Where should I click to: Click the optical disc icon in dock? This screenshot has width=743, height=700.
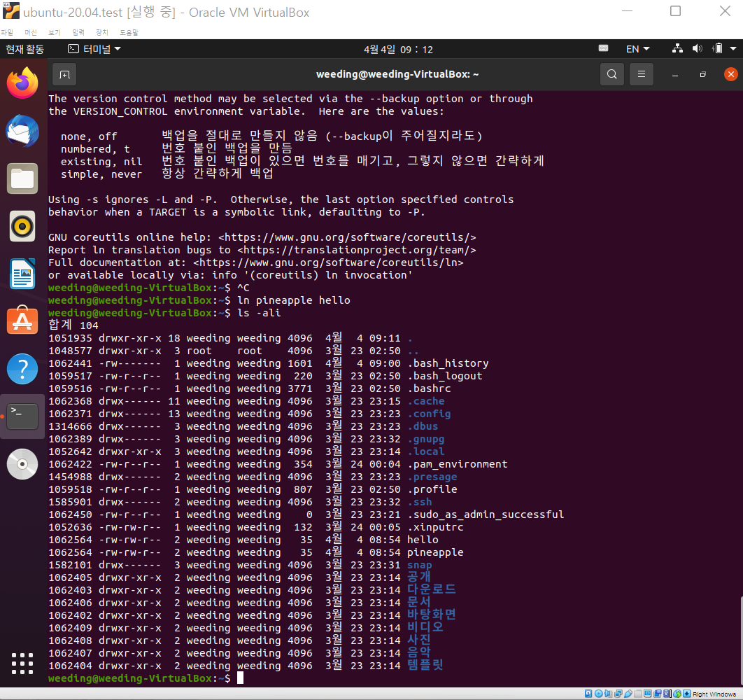click(22, 464)
